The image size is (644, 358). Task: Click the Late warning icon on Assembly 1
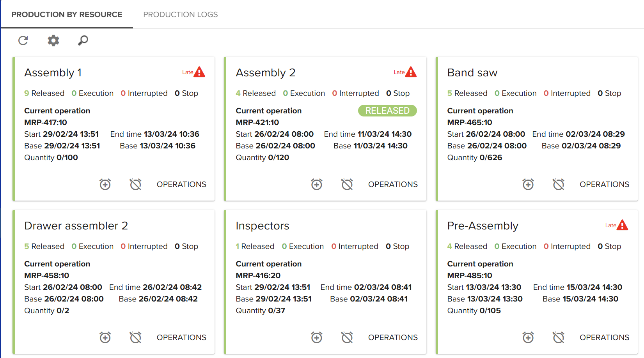point(199,72)
